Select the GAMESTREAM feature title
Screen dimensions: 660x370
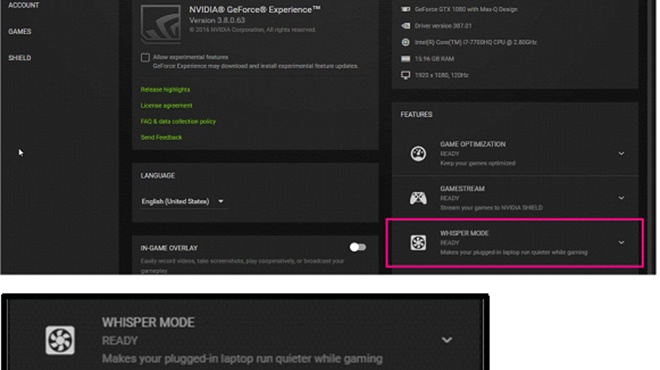[462, 189]
